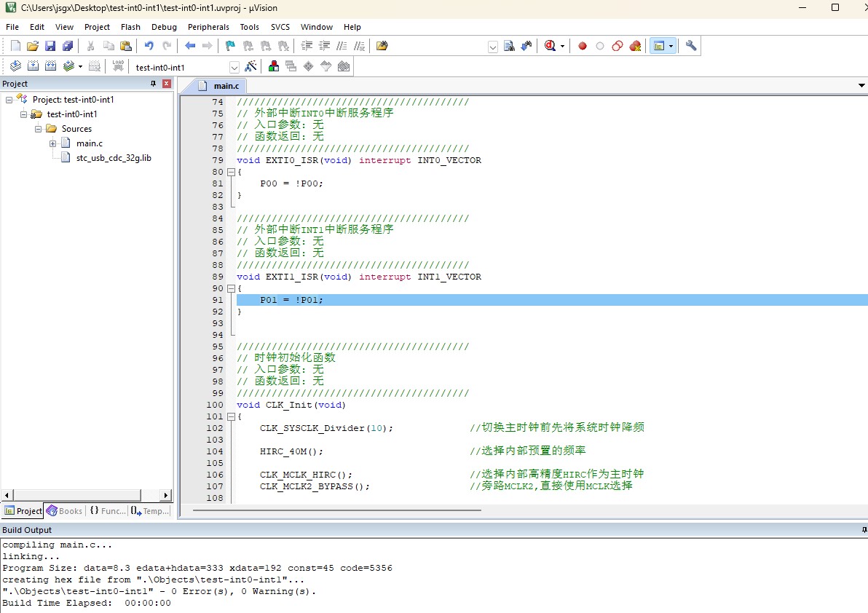Click the Find document search icon
868x613 pixels.
click(x=509, y=46)
